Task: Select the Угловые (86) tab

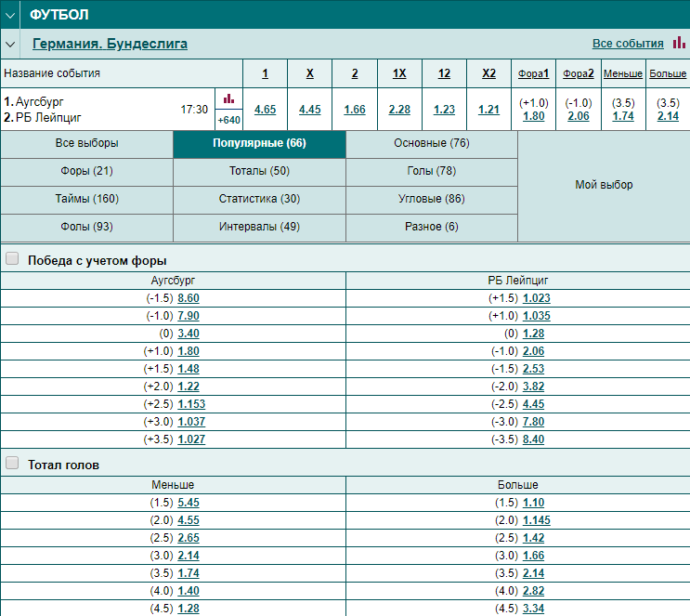Action: click(432, 199)
